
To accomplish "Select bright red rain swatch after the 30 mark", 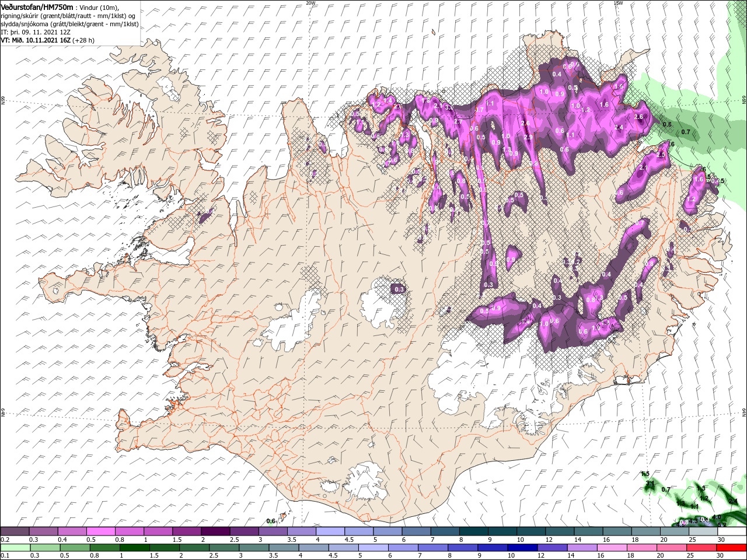I will pyautogui.click(x=731, y=547).
